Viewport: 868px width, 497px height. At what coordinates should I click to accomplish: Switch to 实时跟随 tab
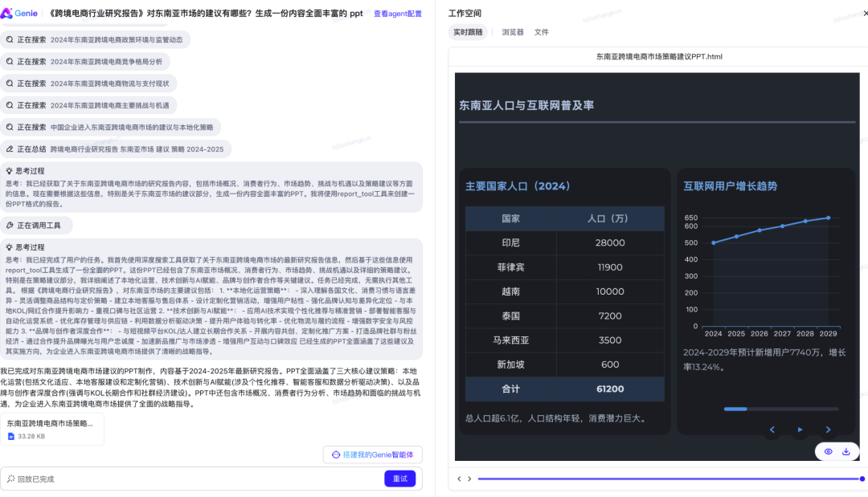tap(468, 32)
